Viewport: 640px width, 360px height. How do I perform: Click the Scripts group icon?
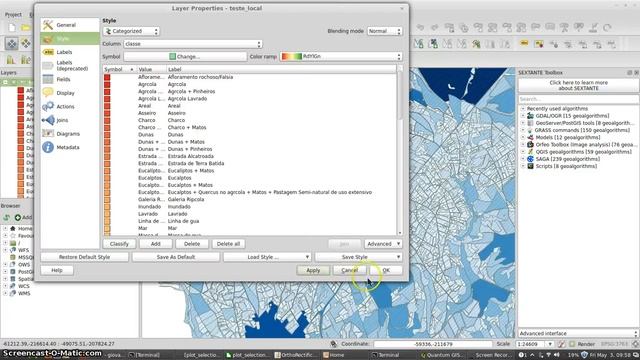point(530,166)
